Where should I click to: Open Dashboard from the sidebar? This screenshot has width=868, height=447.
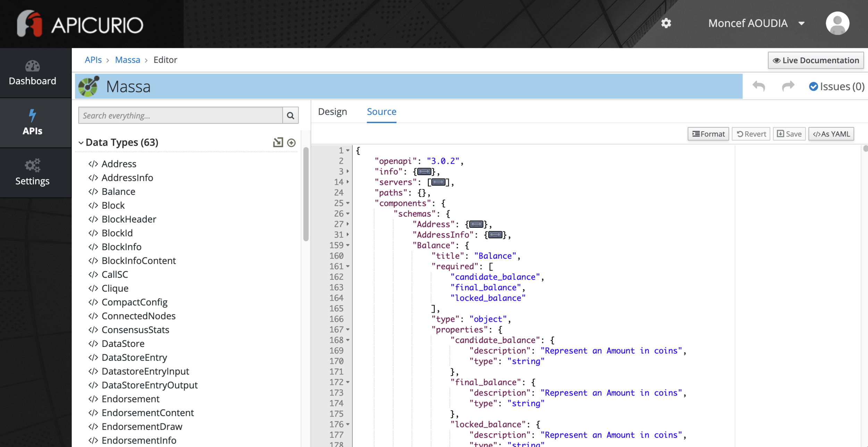[32, 73]
